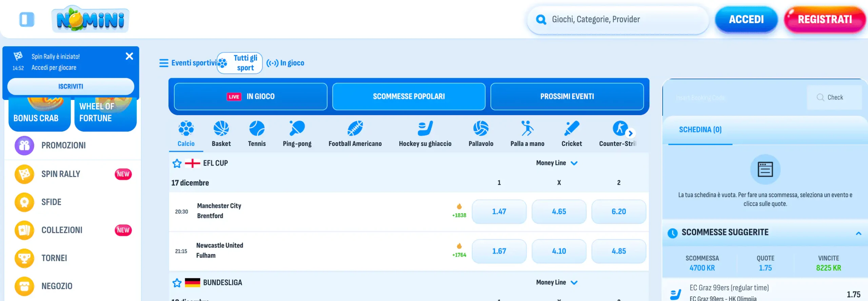Click the Registrati button
The image size is (868, 301).
coord(825,19)
